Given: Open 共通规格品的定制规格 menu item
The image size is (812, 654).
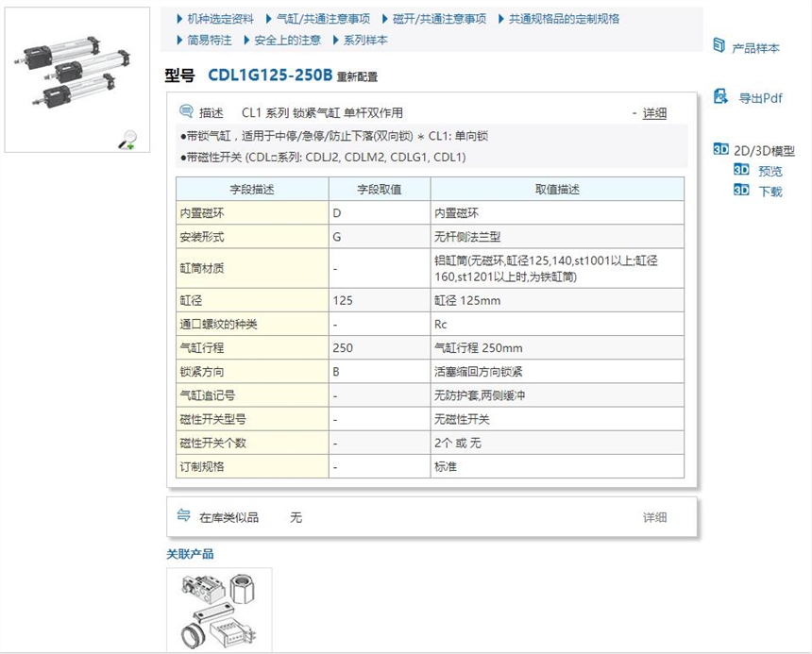Looking at the screenshot, I should pyautogui.click(x=564, y=19).
